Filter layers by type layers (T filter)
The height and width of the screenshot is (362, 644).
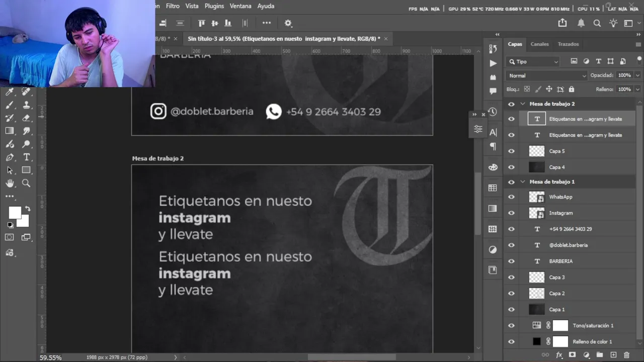(x=598, y=61)
